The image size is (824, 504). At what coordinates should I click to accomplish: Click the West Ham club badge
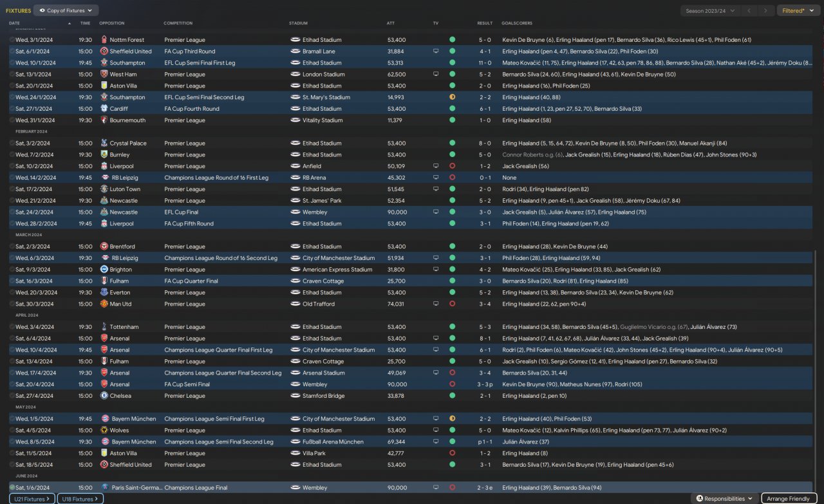(104, 75)
